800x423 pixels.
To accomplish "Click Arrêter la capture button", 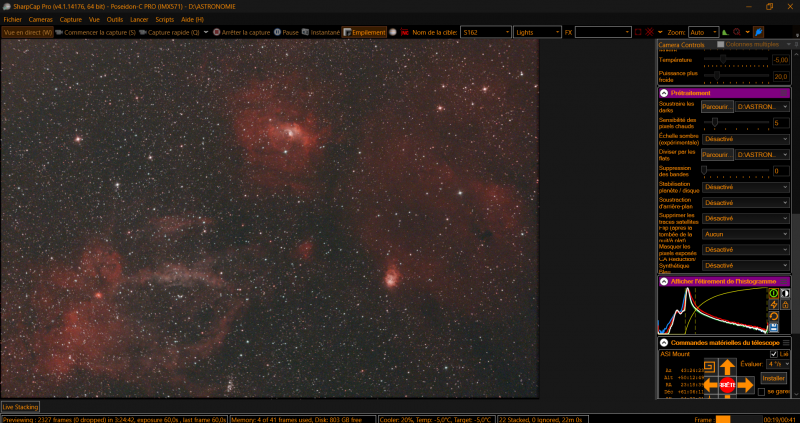I will (241, 32).
